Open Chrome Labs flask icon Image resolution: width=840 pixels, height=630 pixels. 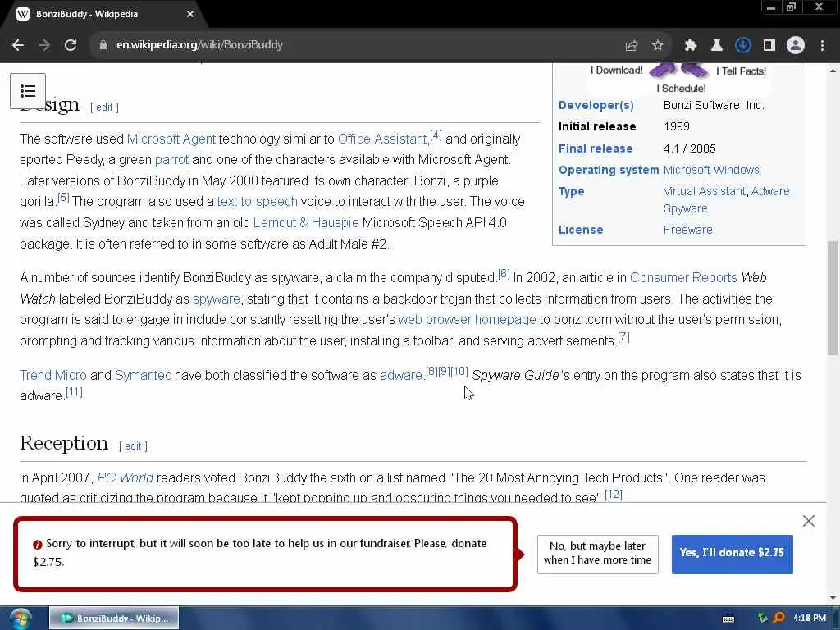pyautogui.click(x=716, y=46)
